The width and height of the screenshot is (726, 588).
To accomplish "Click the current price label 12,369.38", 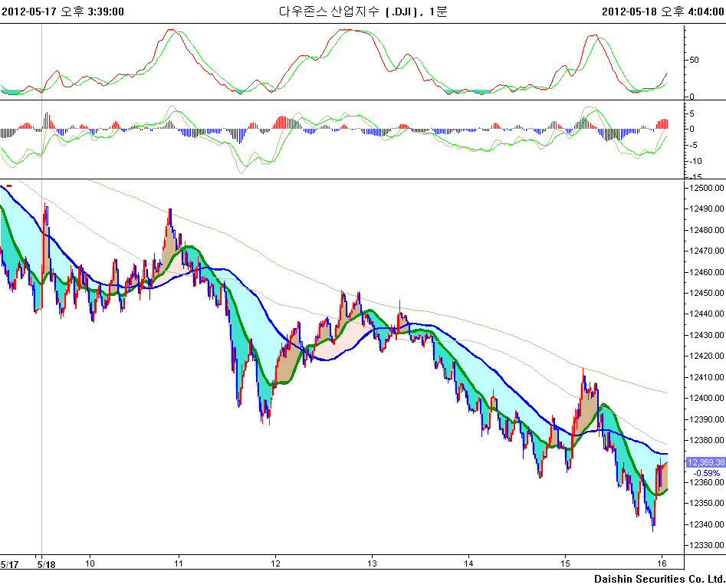I will 705,462.
